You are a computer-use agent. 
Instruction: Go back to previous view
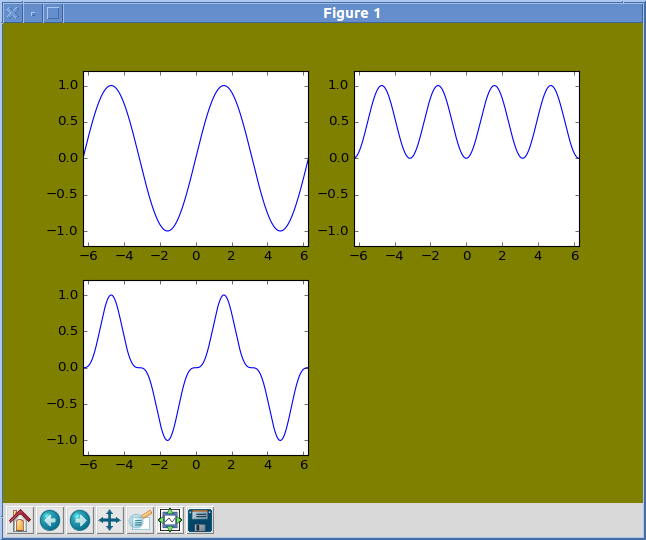click(x=50, y=520)
